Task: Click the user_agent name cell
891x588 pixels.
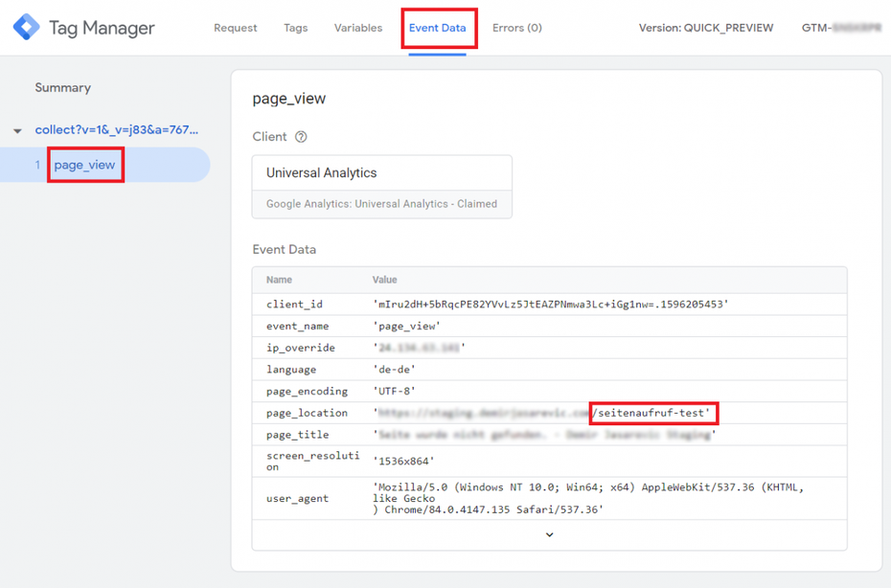Action: (297, 498)
